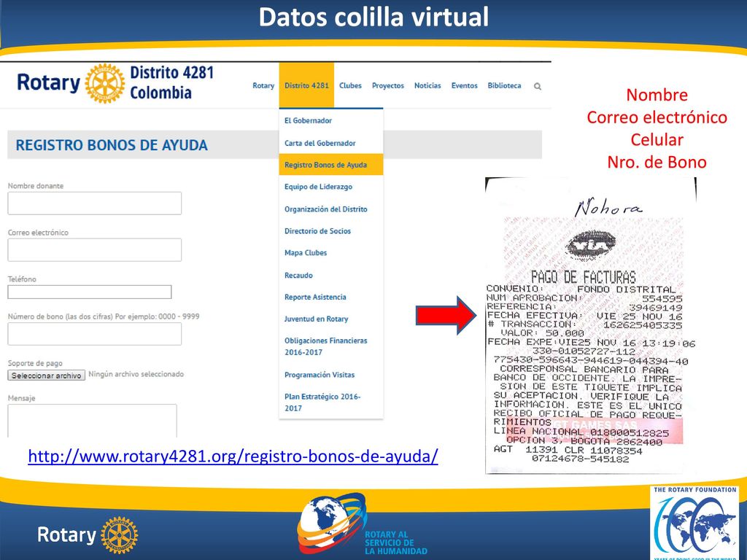Open Plan Estratégico 2016-2017 entry

click(x=331, y=402)
